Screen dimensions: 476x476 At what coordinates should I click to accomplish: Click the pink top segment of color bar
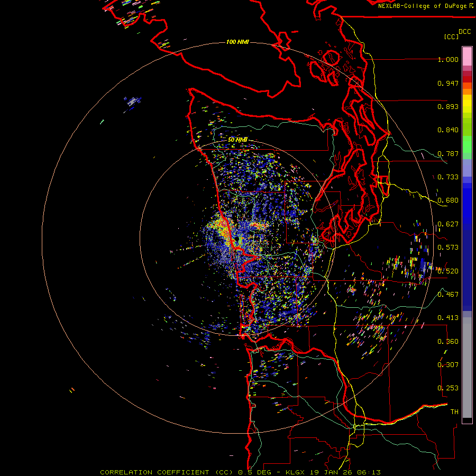(467, 57)
